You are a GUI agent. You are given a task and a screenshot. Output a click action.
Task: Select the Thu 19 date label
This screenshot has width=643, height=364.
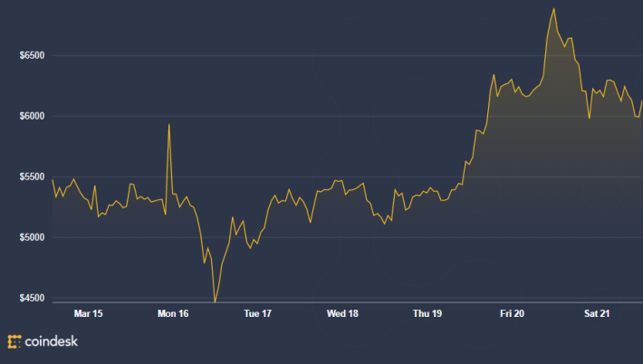pos(427,313)
